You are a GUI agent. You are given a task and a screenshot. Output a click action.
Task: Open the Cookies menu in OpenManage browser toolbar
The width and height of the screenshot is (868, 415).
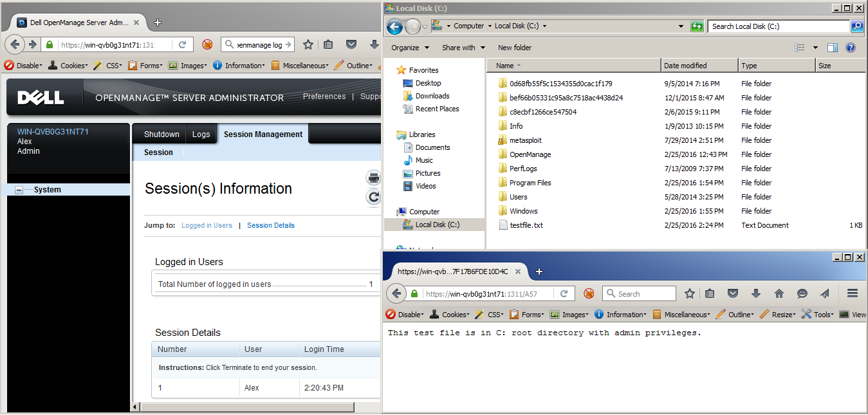coord(68,66)
